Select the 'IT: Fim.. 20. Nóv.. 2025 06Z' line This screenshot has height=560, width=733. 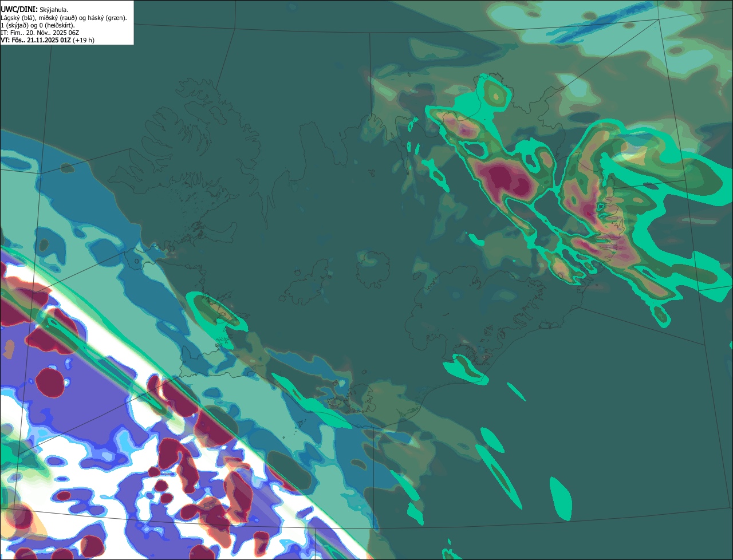[40, 33]
